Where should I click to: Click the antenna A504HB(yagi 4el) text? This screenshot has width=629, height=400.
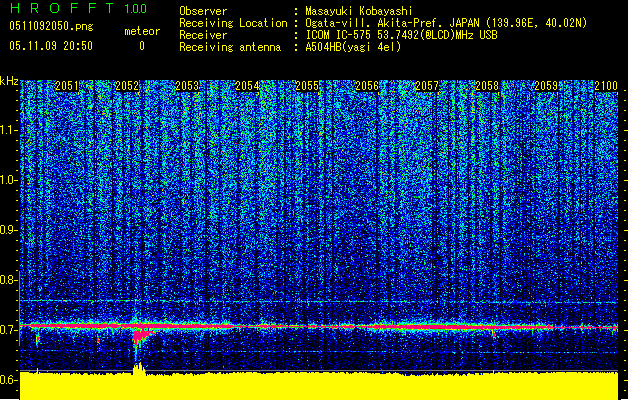[353, 47]
